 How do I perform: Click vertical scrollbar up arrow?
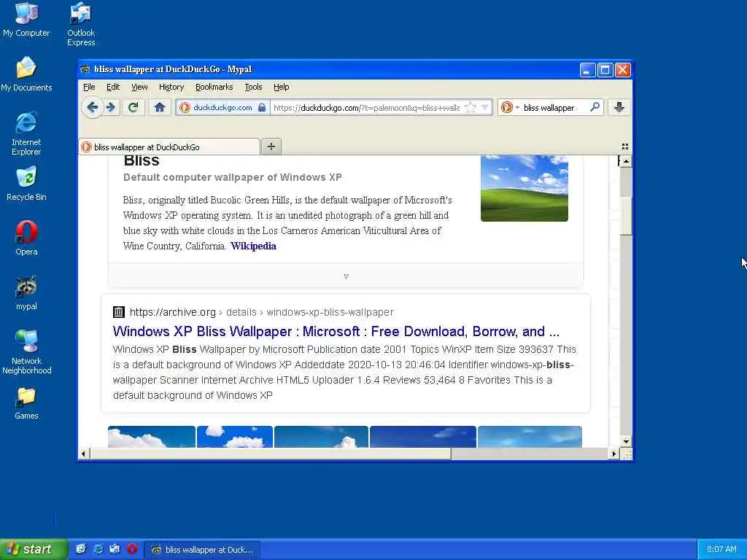[626, 161]
